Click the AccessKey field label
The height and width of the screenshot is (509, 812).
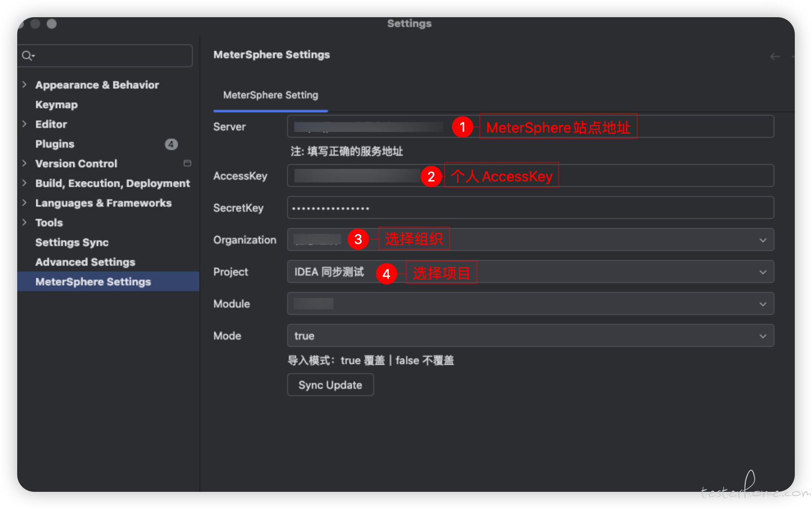240,176
